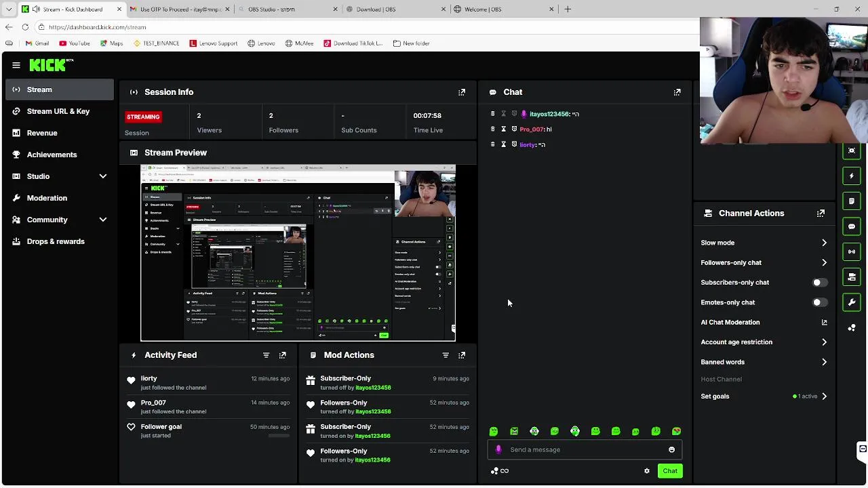This screenshot has height=488, width=868.
Task: Click itayos123456 username in chat
Action: coord(549,114)
